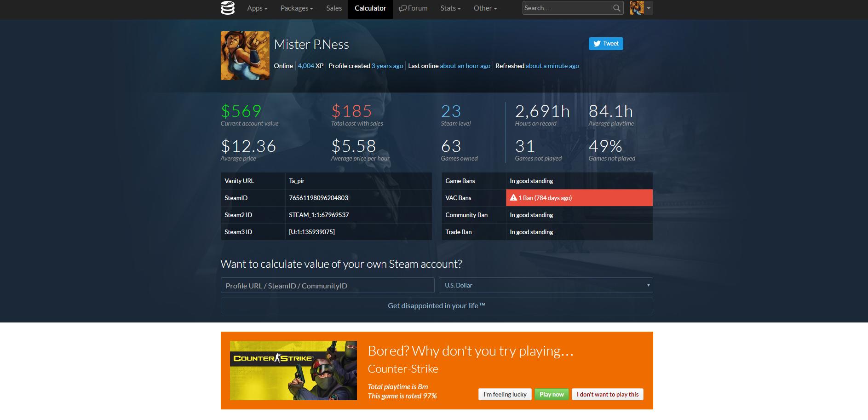Click the Tweet button
868x420 pixels.
coord(606,43)
